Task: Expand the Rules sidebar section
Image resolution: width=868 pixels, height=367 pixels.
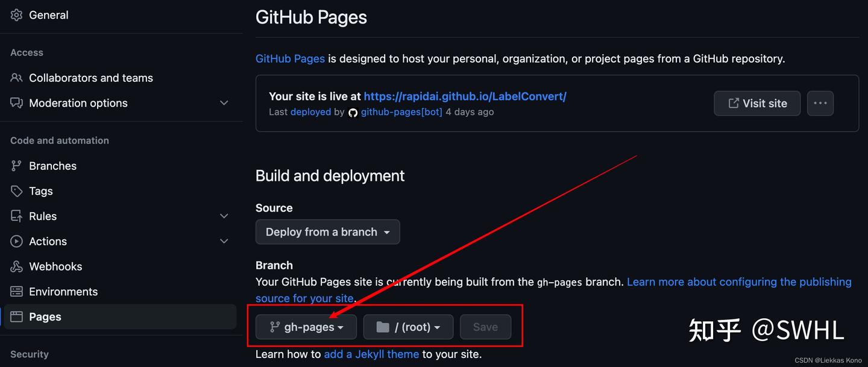Action: (224, 216)
